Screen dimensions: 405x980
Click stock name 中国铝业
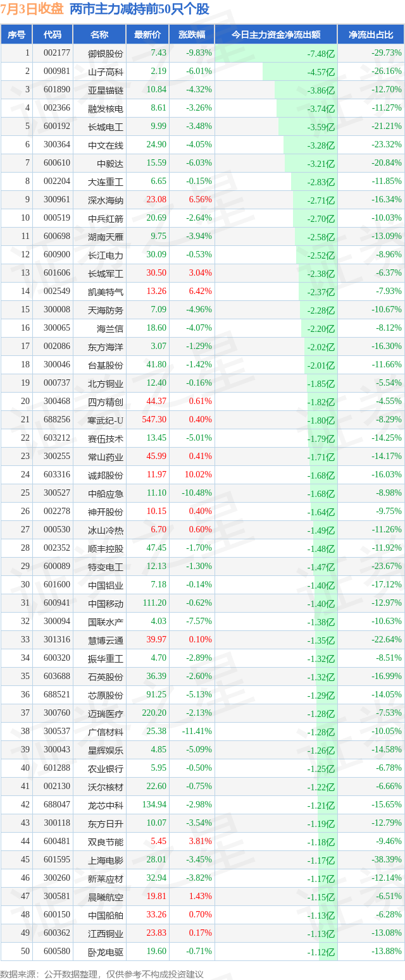(106, 585)
